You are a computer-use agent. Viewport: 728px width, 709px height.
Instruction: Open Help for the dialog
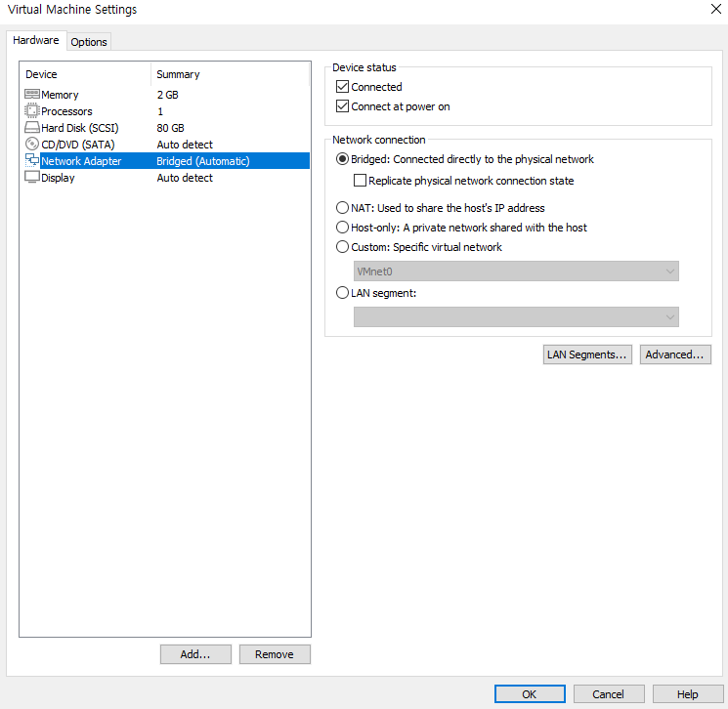coord(688,694)
